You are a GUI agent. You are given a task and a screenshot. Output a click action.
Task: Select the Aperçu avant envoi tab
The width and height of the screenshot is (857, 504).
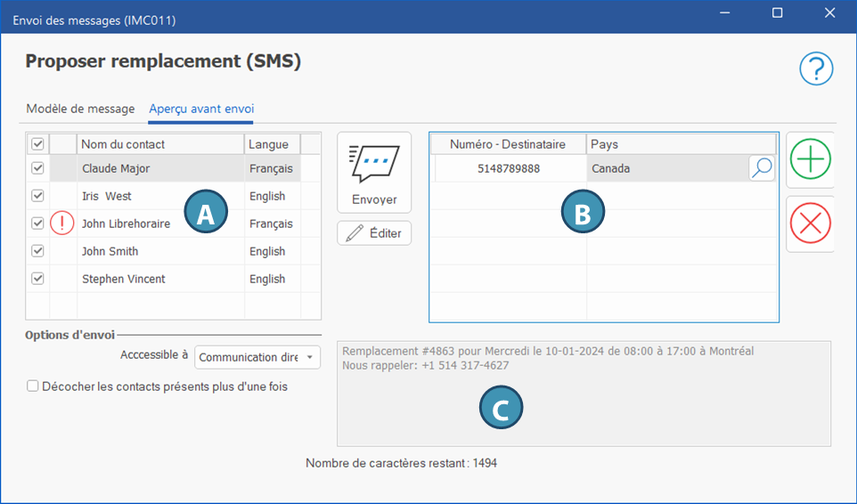point(200,109)
